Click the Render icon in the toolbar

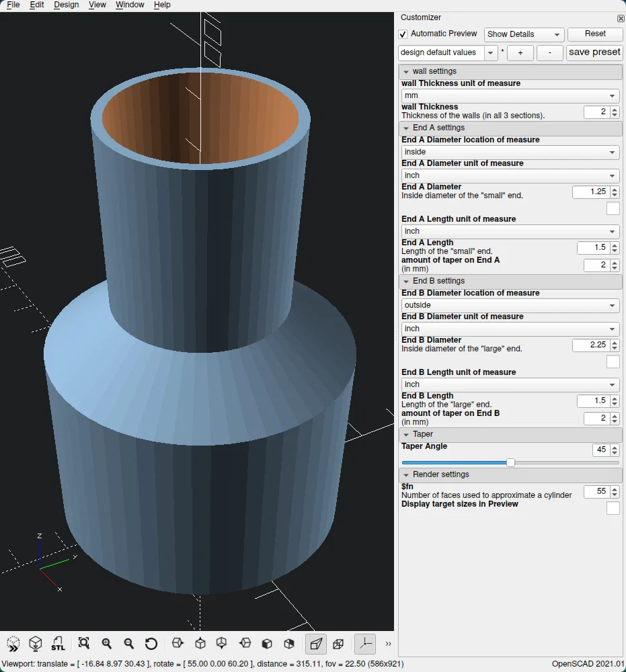point(36,644)
